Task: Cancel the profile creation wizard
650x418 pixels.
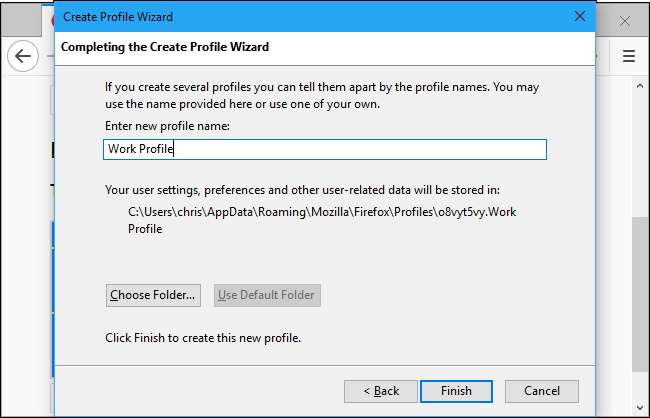Action: click(541, 391)
